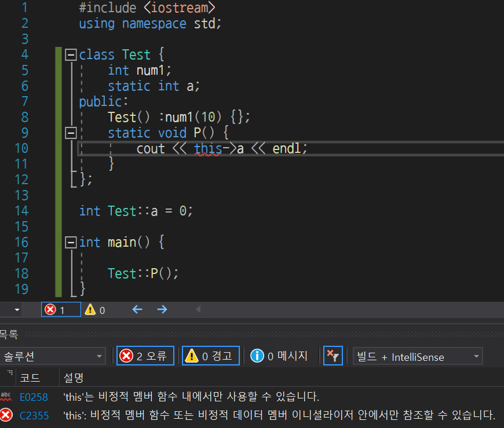Click 'using namespace std;' on line 2
Screen dimensions: 504x428
[150, 24]
